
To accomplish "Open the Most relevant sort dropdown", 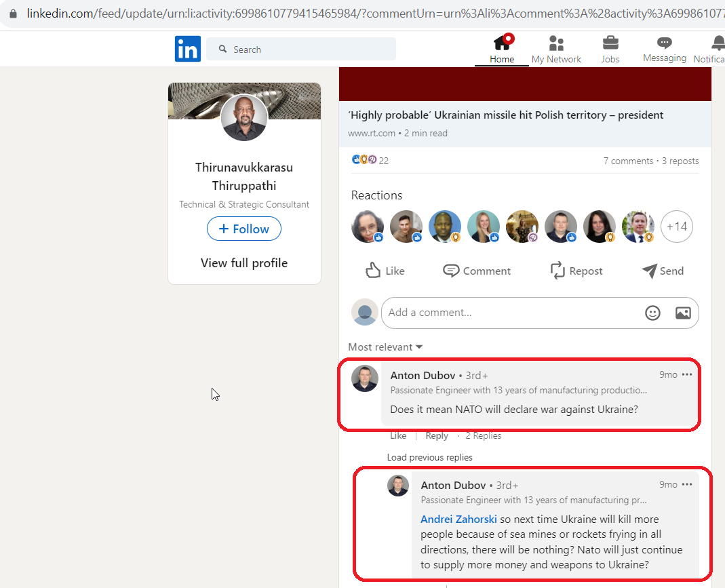I will tap(385, 347).
